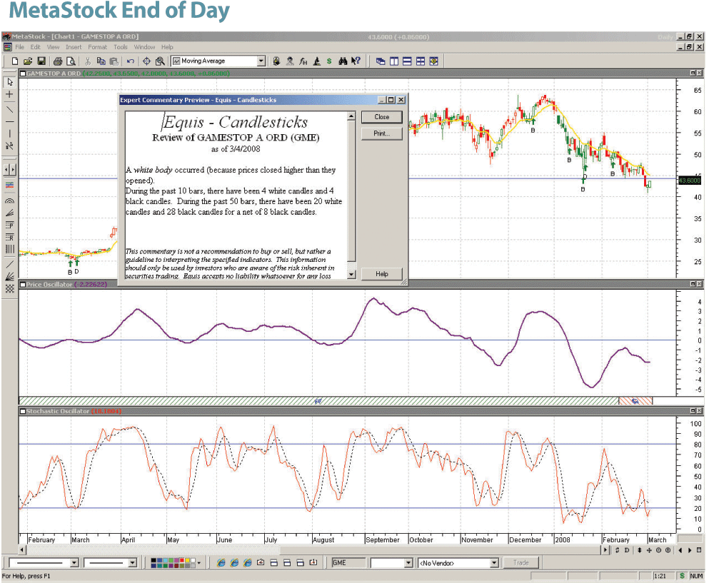The width and height of the screenshot is (714, 588).
Task: Click the first Internet Explorer icon in bottom toolbar
Action: pos(221,563)
